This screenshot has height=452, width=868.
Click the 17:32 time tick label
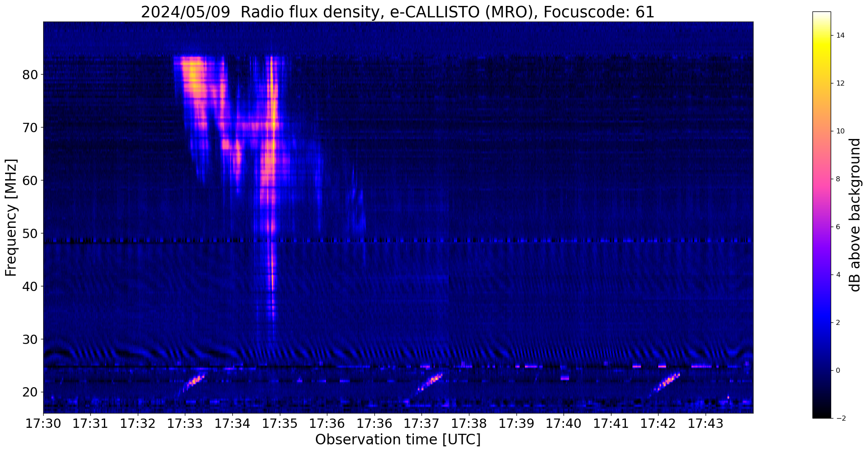tap(138, 424)
